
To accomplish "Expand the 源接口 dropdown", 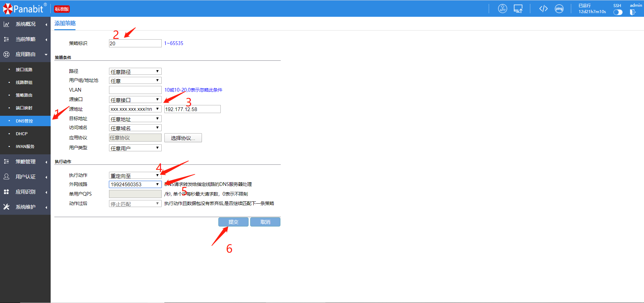I will [135, 100].
